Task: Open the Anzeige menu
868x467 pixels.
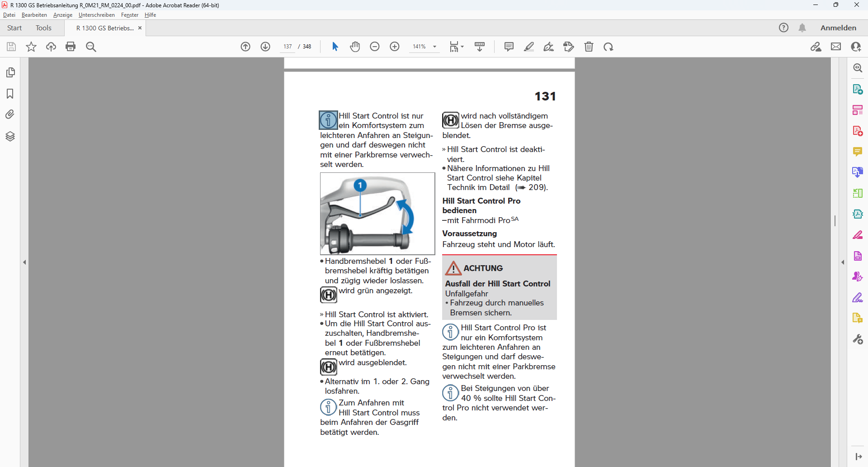Action: [63, 15]
